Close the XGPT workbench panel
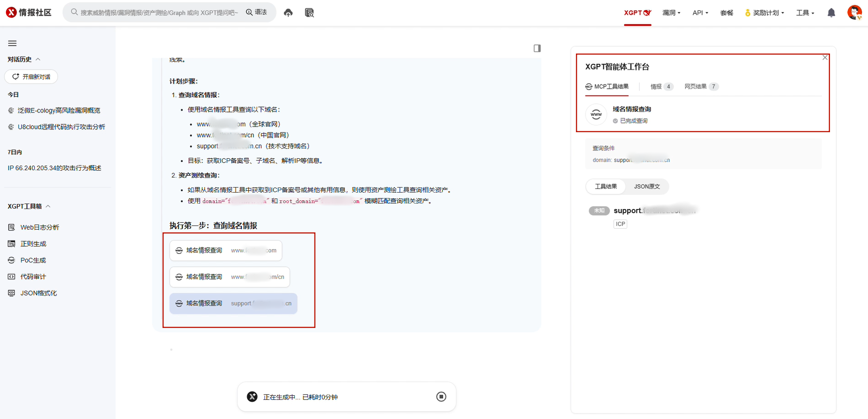 tap(825, 58)
